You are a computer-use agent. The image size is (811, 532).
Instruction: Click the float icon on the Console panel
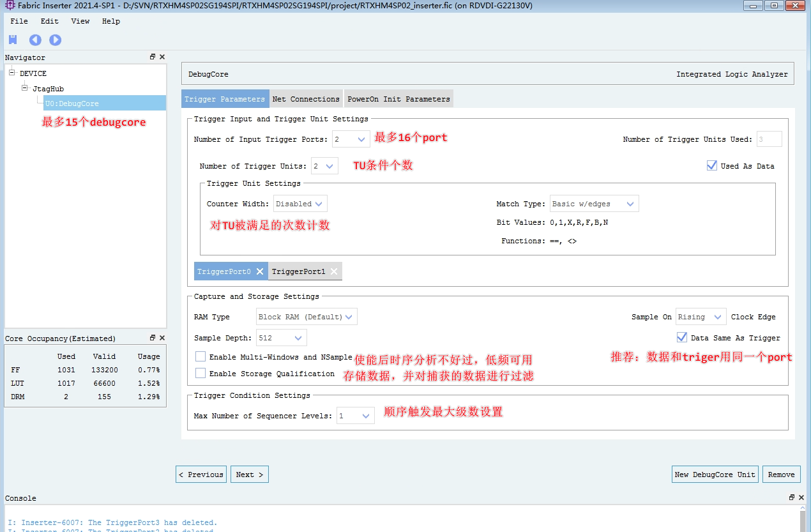(791, 498)
